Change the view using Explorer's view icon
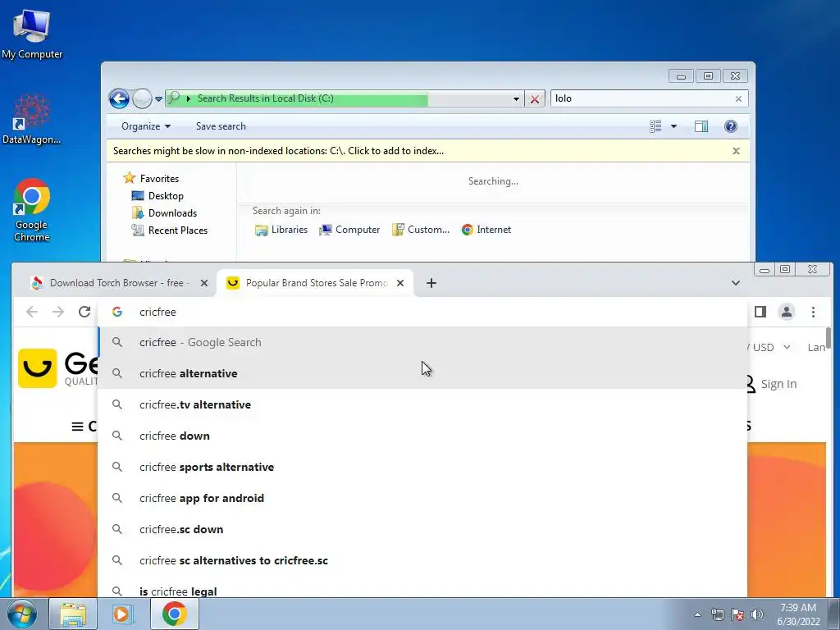Viewport: 840px width, 630px height. click(655, 126)
